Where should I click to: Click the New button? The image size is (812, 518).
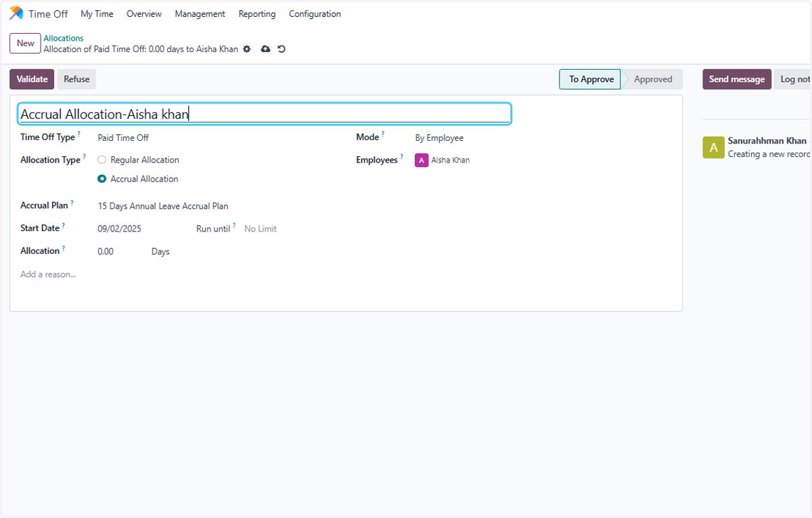click(x=26, y=43)
